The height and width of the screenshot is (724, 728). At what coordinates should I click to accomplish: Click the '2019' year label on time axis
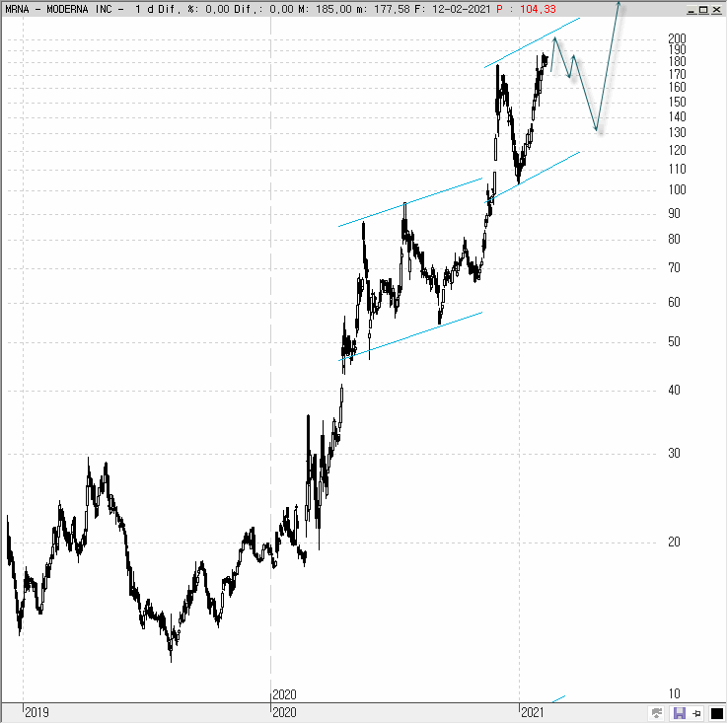36,712
